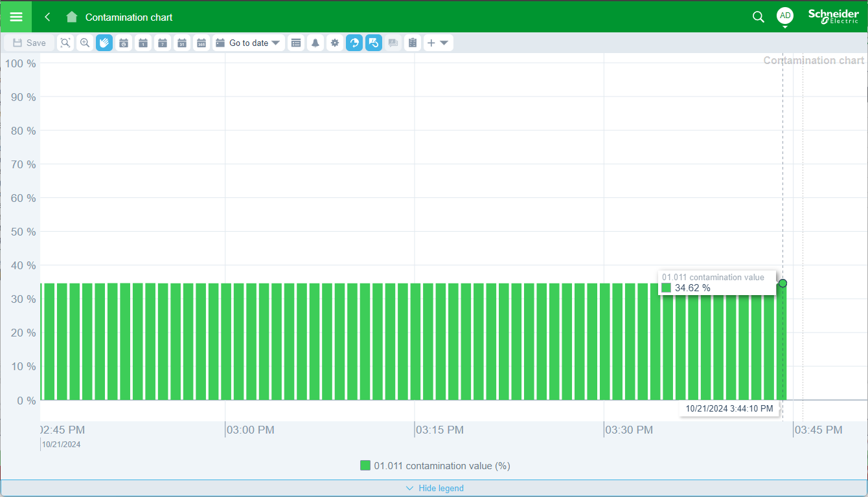Open the AD user account menu

coord(784,16)
